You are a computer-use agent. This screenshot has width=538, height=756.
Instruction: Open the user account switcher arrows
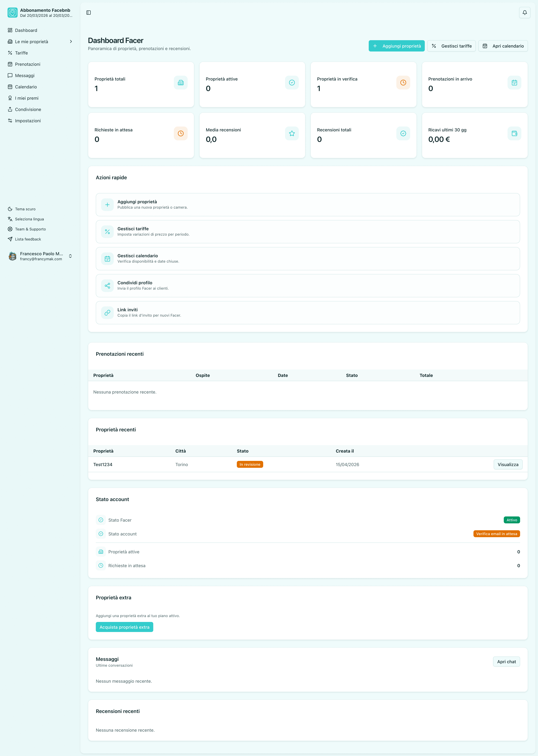click(70, 256)
